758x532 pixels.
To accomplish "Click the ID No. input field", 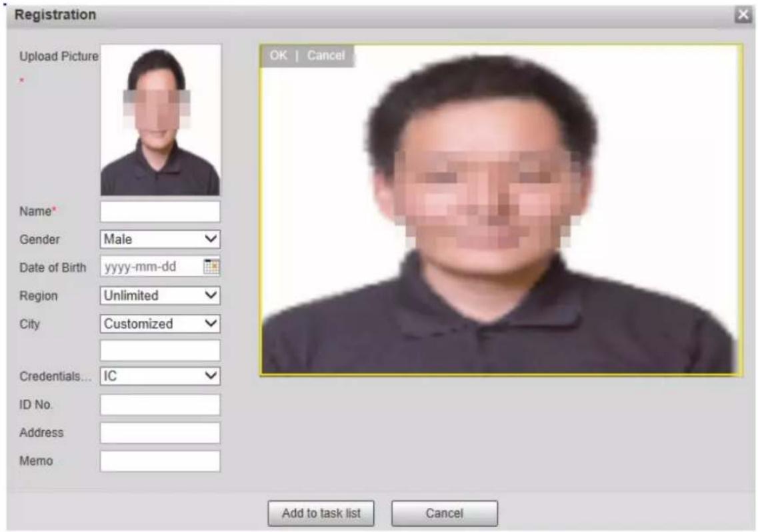I will point(160,405).
